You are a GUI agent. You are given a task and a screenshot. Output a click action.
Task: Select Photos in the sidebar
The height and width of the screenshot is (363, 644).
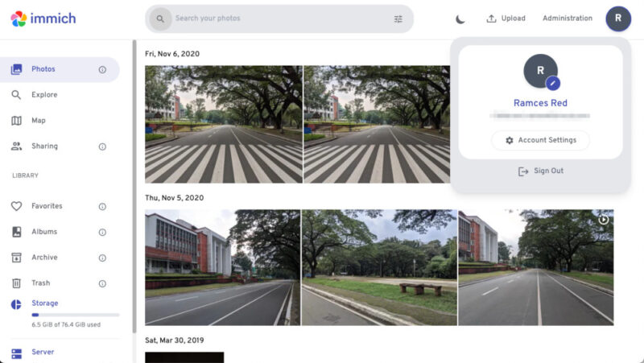click(x=60, y=69)
